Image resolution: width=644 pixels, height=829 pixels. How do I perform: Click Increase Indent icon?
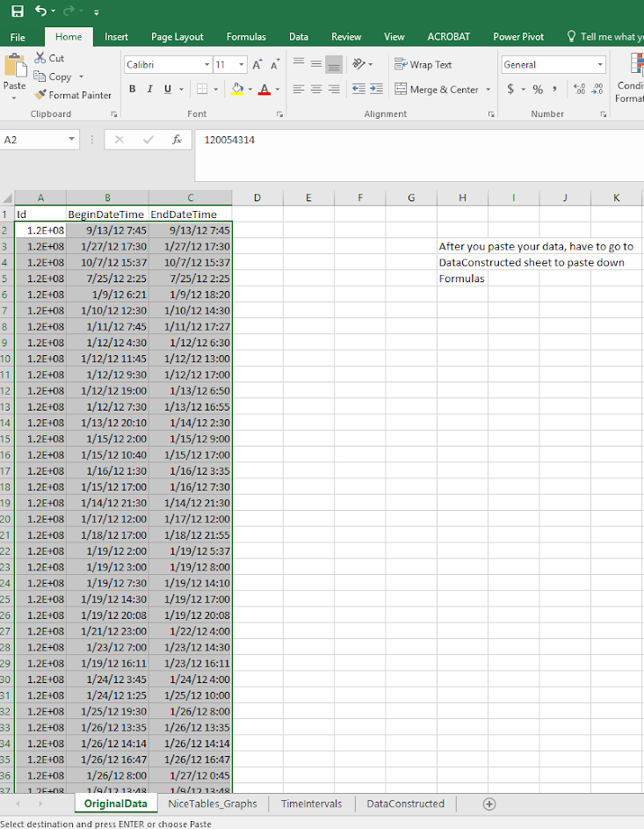tap(376, 90)
